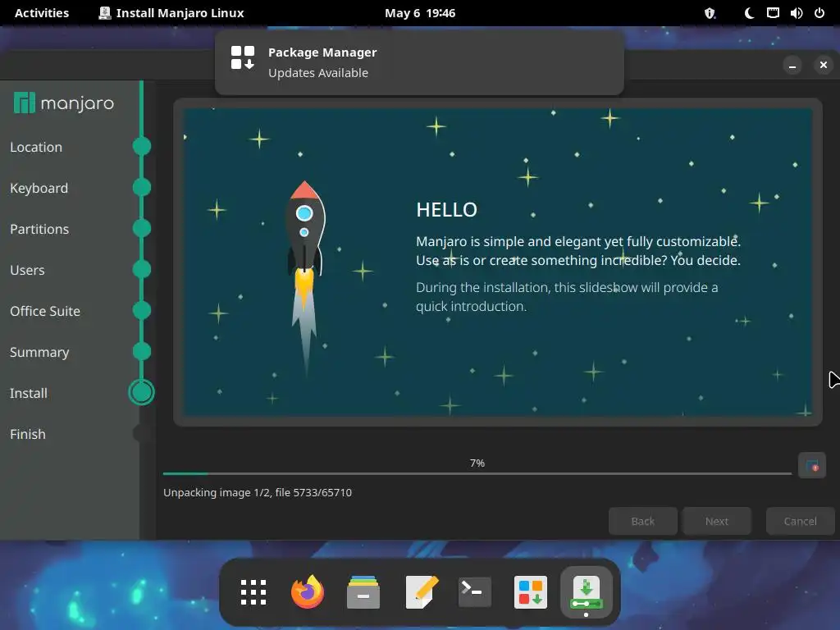
Task: Open the Files manager in dock
Action: [363, 592]
